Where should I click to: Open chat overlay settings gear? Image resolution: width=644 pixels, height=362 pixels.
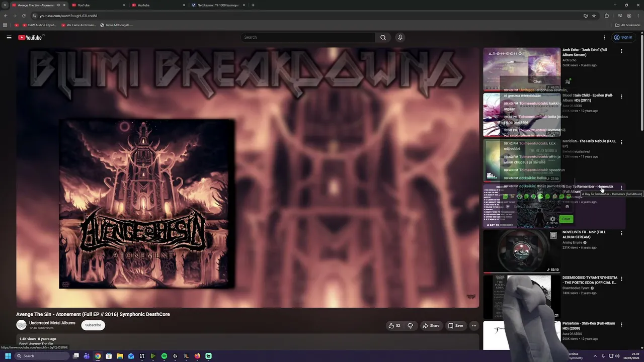(x=552, y=219)
